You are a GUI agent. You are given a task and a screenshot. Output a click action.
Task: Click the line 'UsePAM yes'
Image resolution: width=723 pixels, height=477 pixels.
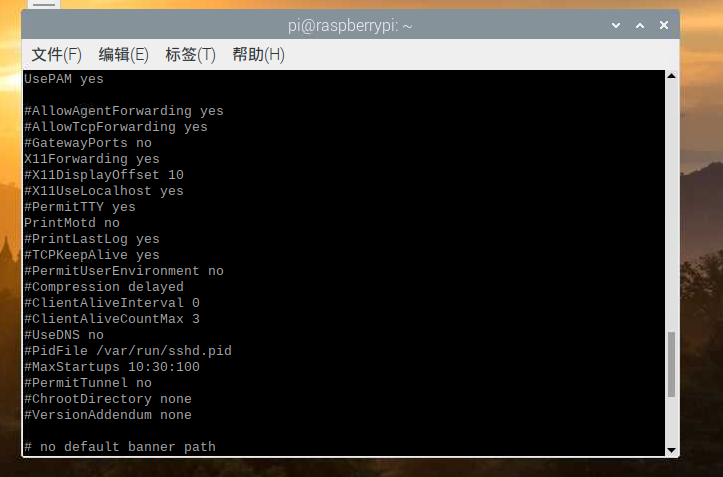click(64, 79)
